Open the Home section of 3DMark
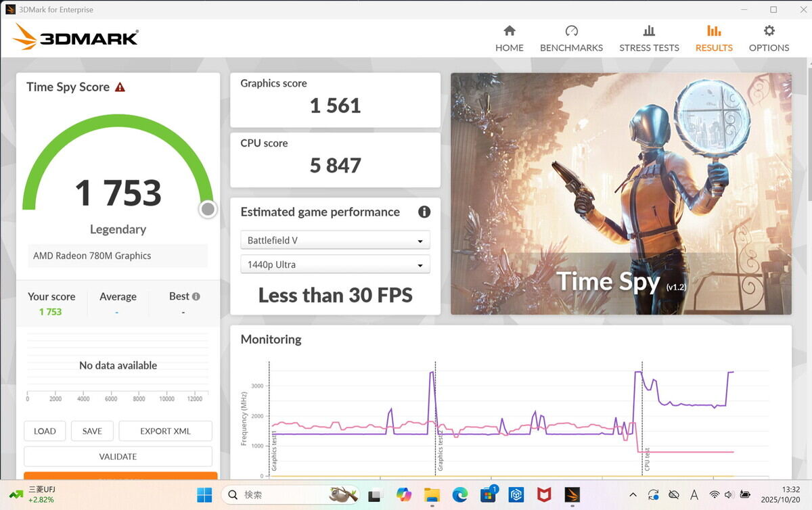The height and width of the screenshot is (510, 812). coord(509,37)
